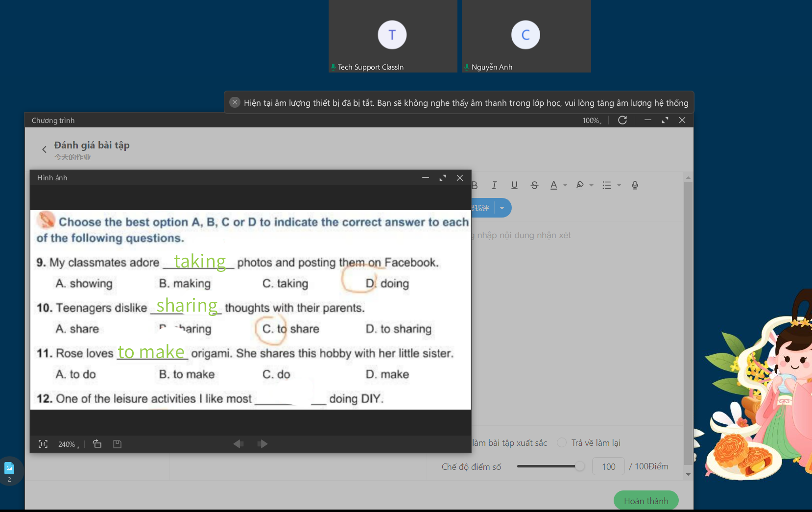Click the score slider handle

tap(579, 466)
